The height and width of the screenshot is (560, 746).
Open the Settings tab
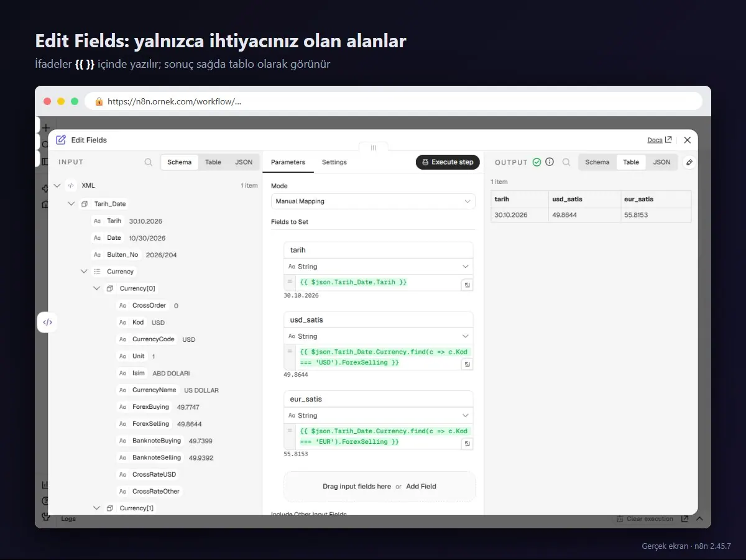tap(334, 162)
